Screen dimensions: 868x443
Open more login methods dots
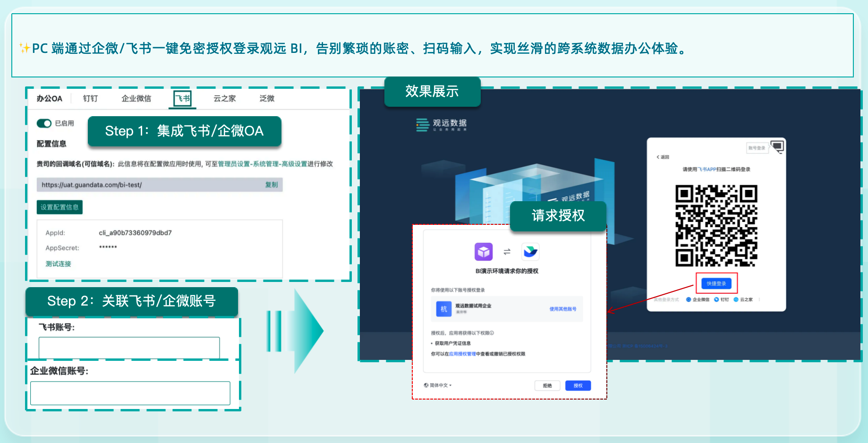click(x=759, y=299)
